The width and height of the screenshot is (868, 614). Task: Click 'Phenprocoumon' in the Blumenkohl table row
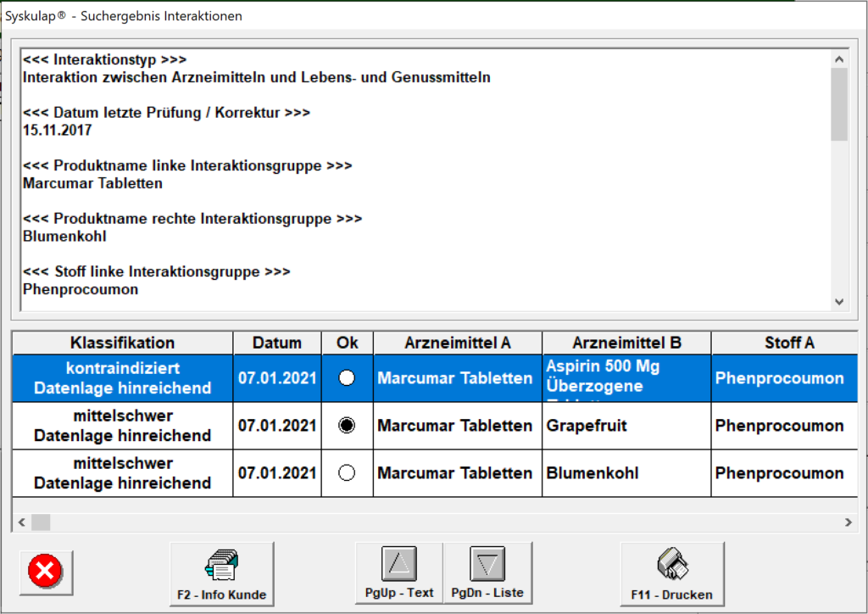(784, 473)
